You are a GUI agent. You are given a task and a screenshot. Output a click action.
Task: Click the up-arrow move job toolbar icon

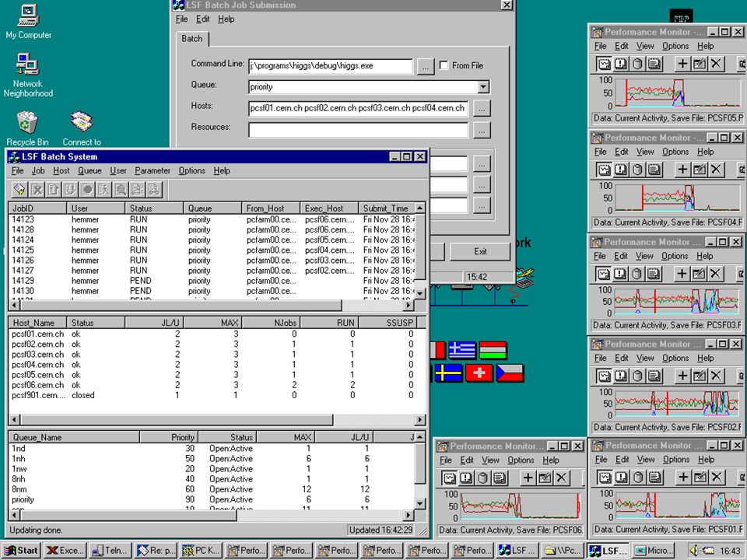(x=53, y=190)
